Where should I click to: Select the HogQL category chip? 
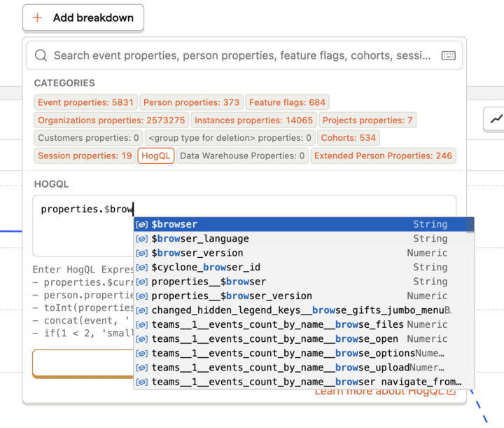(156, 156)
